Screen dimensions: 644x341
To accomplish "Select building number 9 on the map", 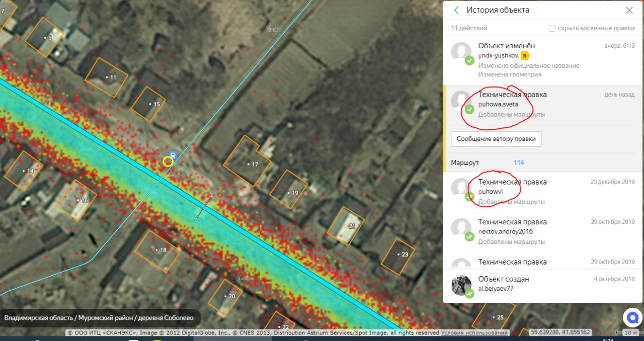I will click(44, 37).
